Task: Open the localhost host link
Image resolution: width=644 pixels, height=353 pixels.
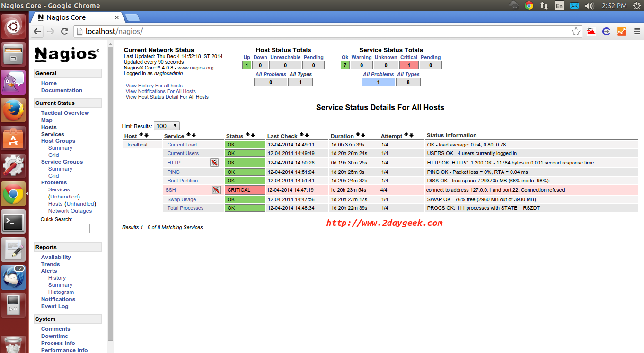Action: 137,145
